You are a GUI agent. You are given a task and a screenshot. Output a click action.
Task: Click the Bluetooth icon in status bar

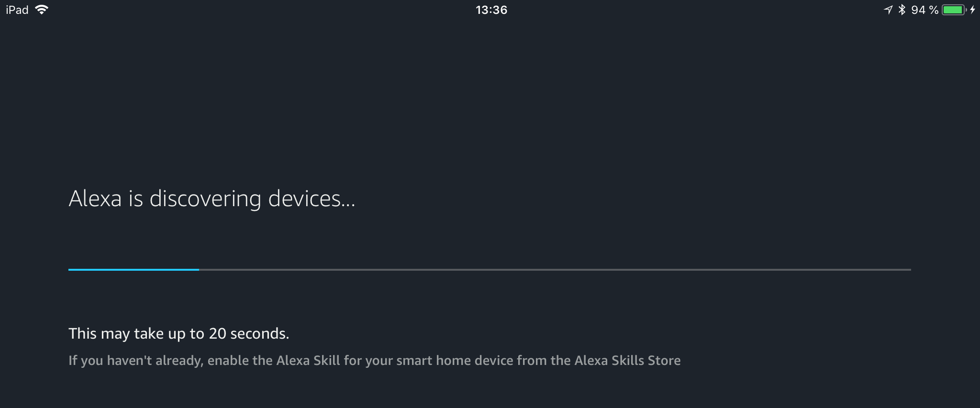tap(902, 9)
